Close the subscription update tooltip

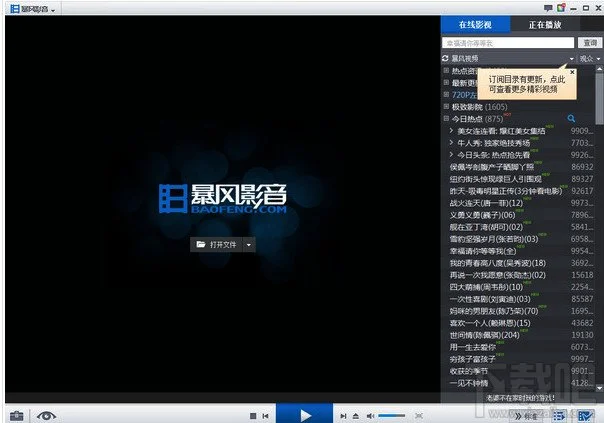click(x=572, y=72)
